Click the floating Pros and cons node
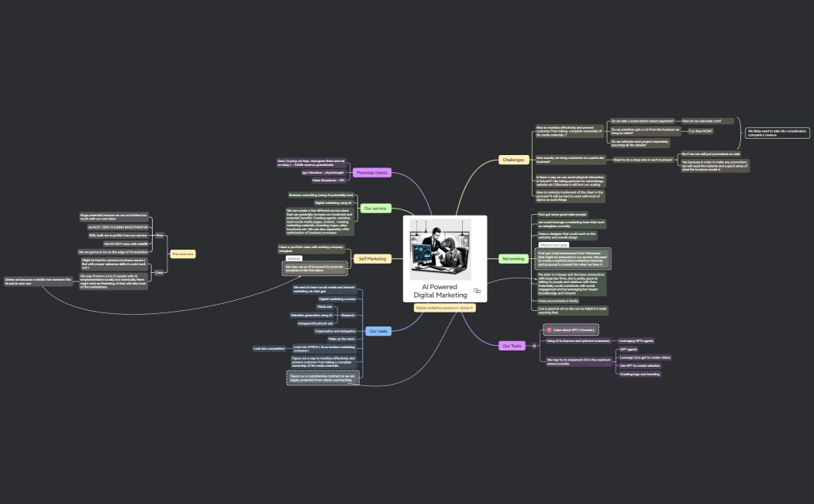Image resolution: width=814 pixels, height=504 pixels. pyautogui.click(x=183, y=254)
